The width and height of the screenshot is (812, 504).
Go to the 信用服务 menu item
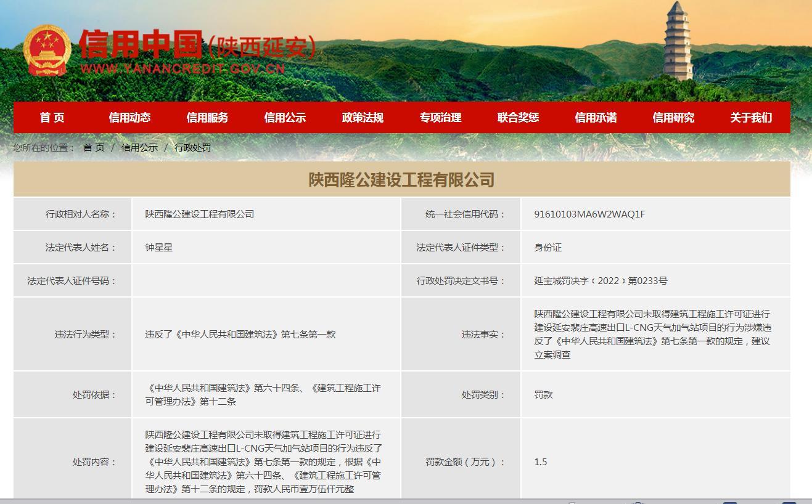click(207, 118)
